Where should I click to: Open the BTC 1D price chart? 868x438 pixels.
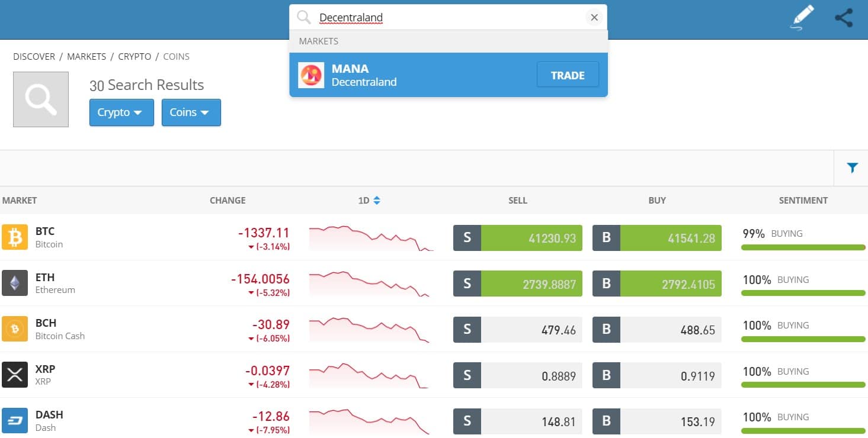coord(371,238)
